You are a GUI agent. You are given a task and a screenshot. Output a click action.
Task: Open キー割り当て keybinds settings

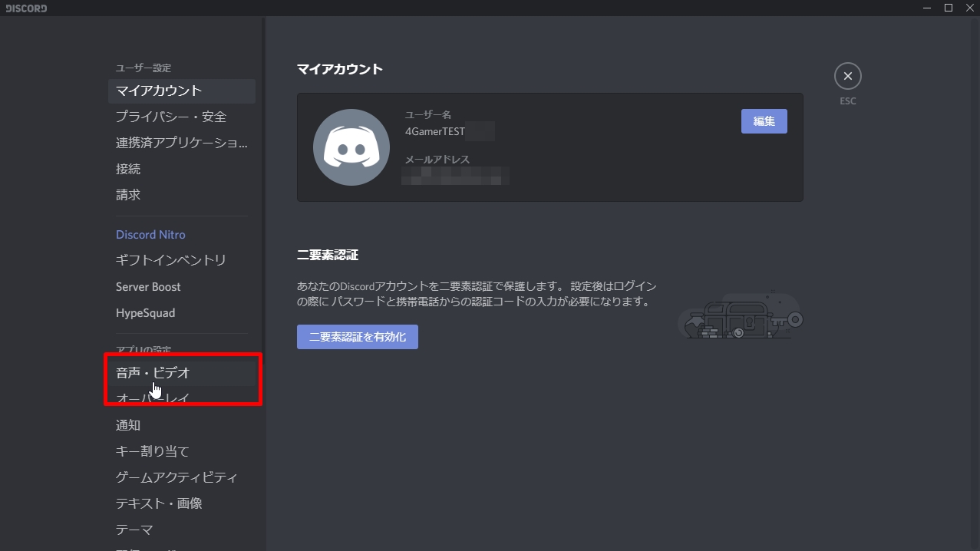click(182, 451)
